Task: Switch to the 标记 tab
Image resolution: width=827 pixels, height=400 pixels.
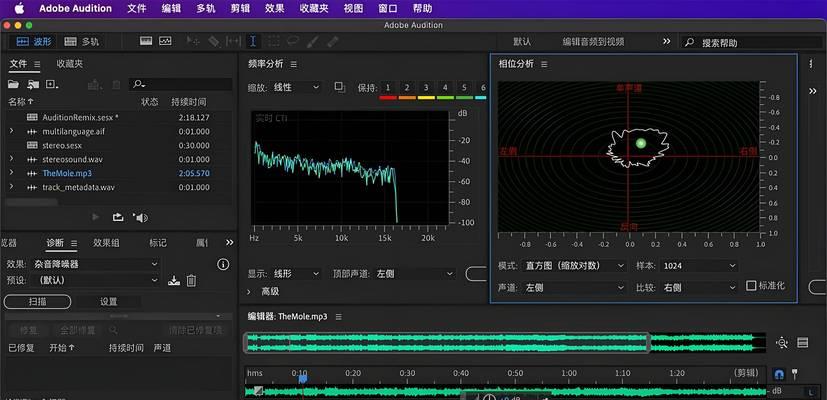Action: pyautogui.click(x=158, y=243)
